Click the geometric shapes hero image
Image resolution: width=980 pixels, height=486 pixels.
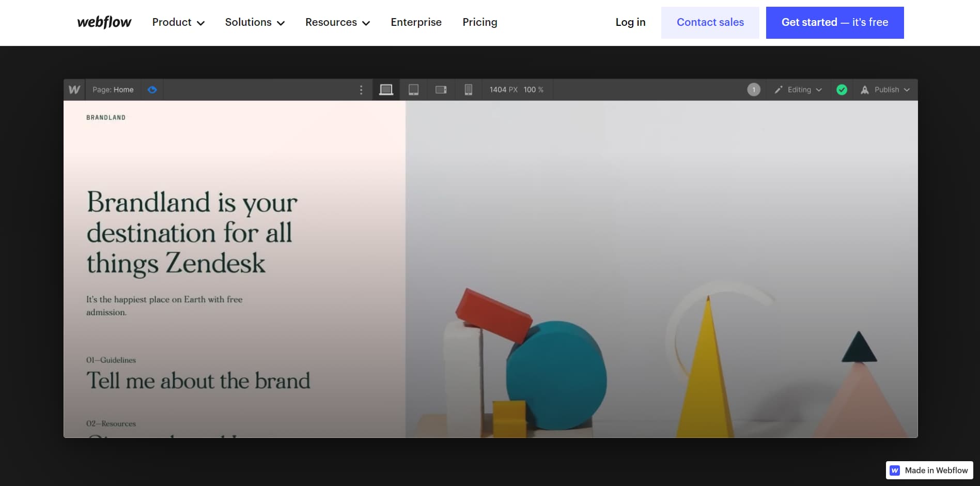[x=661, y=269]
